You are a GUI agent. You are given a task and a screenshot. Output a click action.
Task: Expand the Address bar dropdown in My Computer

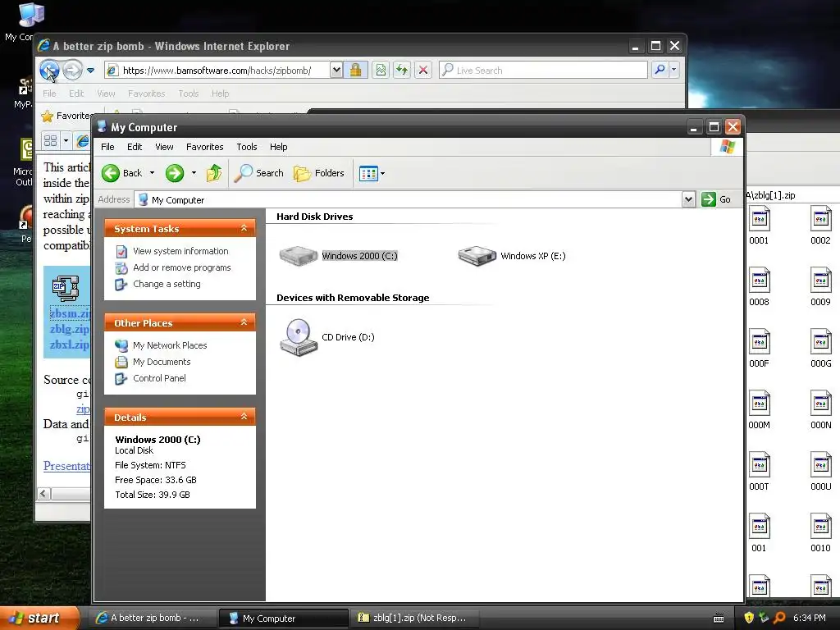[x=688, y=200]
